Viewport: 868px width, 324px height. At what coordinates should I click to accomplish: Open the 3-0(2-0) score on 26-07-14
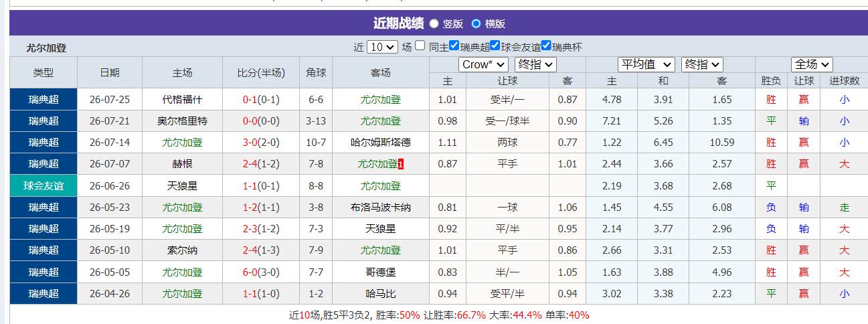point(261,142)
